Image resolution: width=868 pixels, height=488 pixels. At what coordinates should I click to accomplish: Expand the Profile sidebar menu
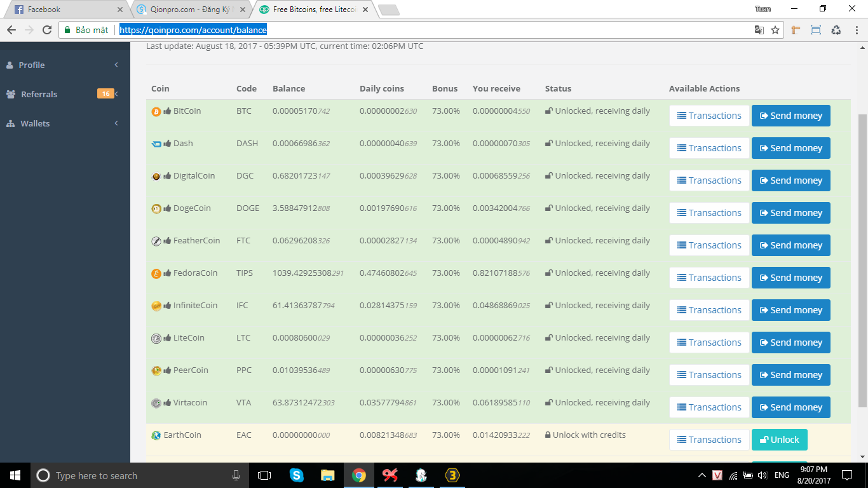[x=32, y=65]
